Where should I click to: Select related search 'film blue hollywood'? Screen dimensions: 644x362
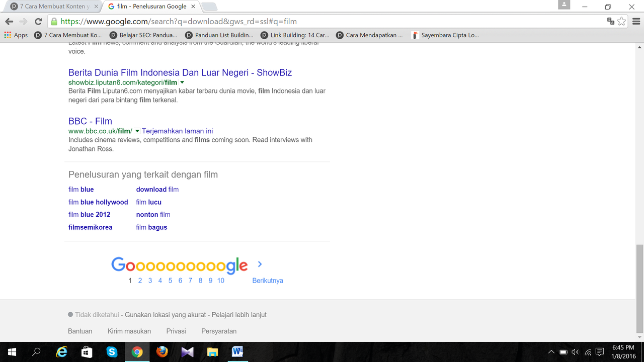tap(98, 202)
